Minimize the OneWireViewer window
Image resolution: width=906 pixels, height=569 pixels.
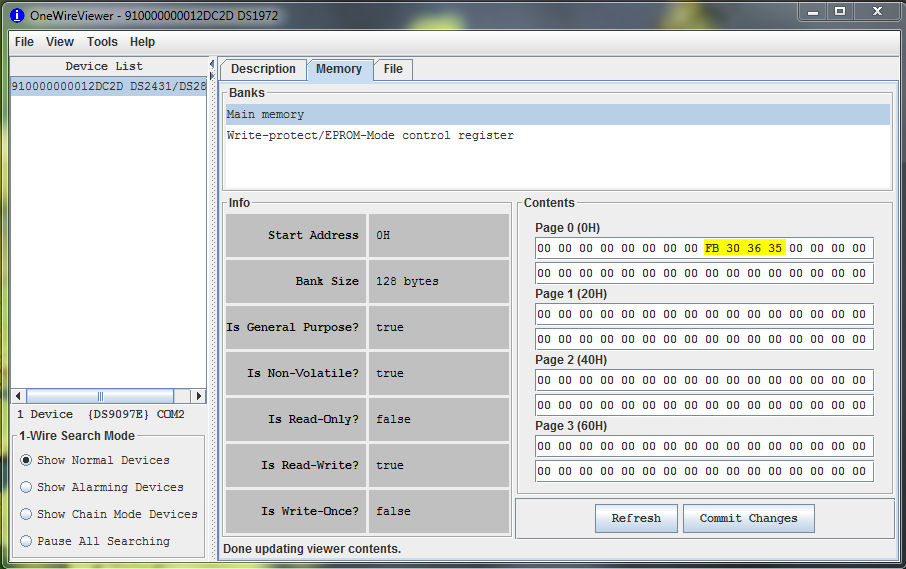(x=812, y=12)
